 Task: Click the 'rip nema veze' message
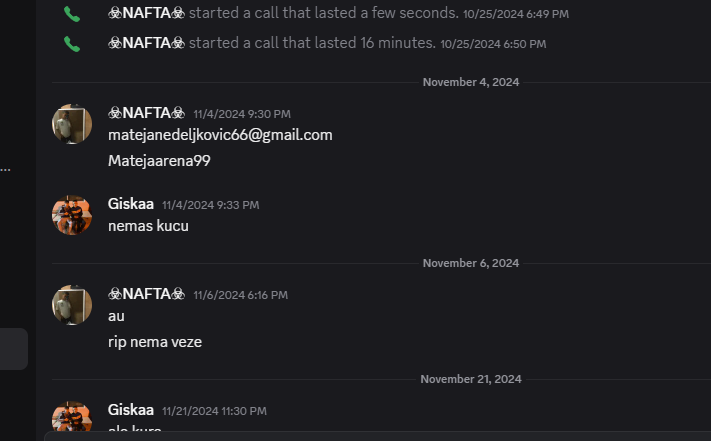(x=155, y=342)
